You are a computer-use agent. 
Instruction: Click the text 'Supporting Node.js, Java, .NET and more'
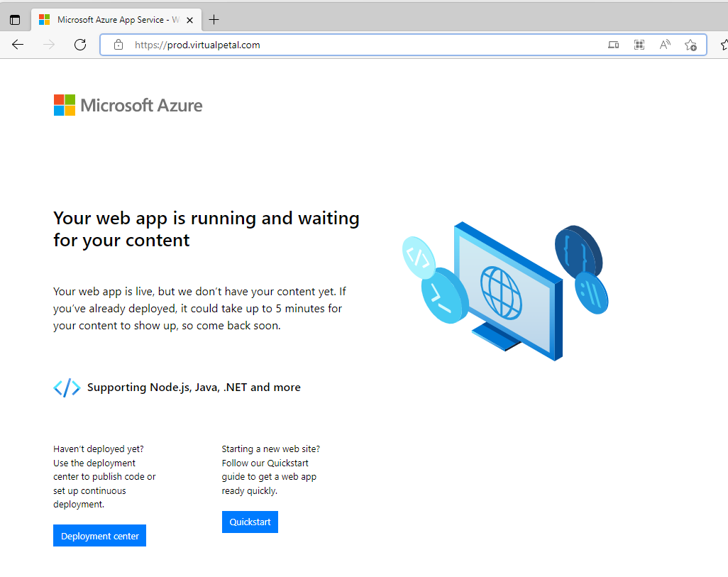pos(194,388)
